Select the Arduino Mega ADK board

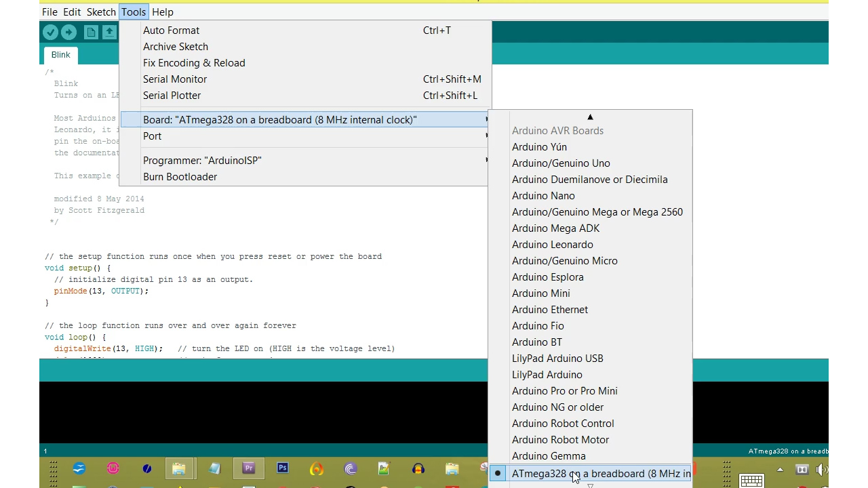click(590, 228)
